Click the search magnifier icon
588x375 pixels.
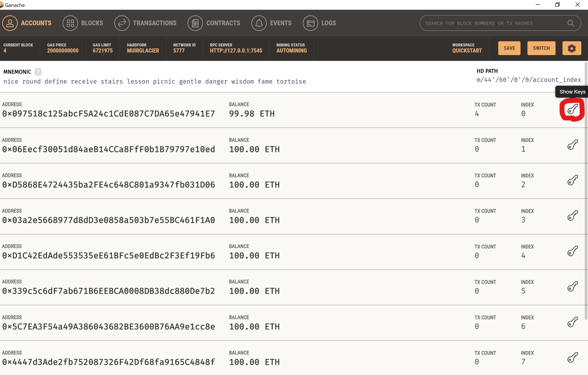pyautogui.click(x=570, y=23)
